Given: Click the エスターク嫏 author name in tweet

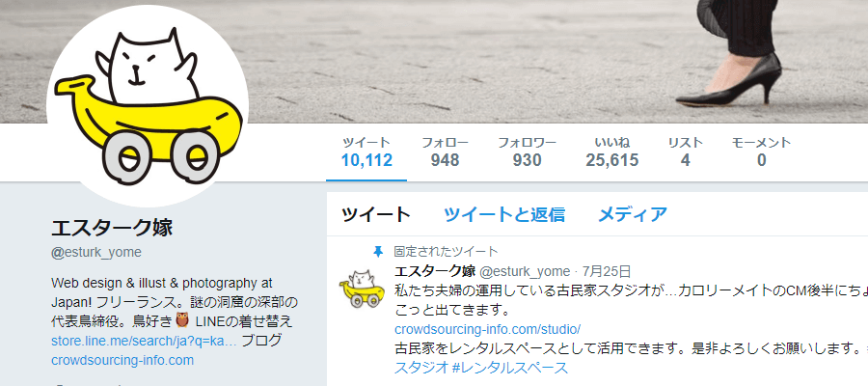Looking at the screenshot, I should pyautogui.click(x=435, y=271).
